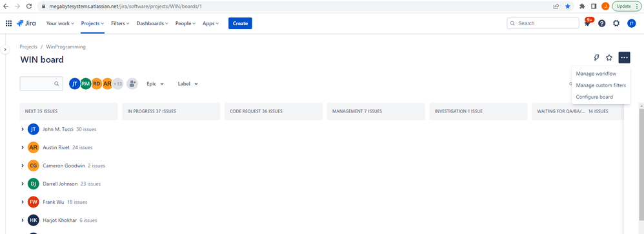Click the Jira logo

pos(26,23)
